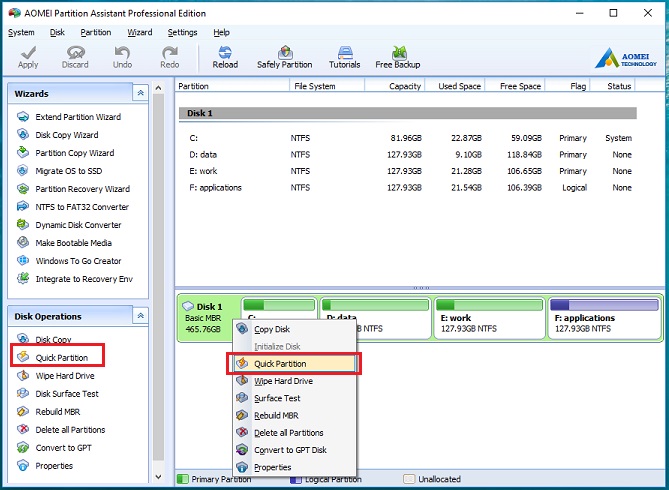Viewport: 669px width, 490px height.
Task: Click the Free Backup toolbar icon
Action: point(398,57)
